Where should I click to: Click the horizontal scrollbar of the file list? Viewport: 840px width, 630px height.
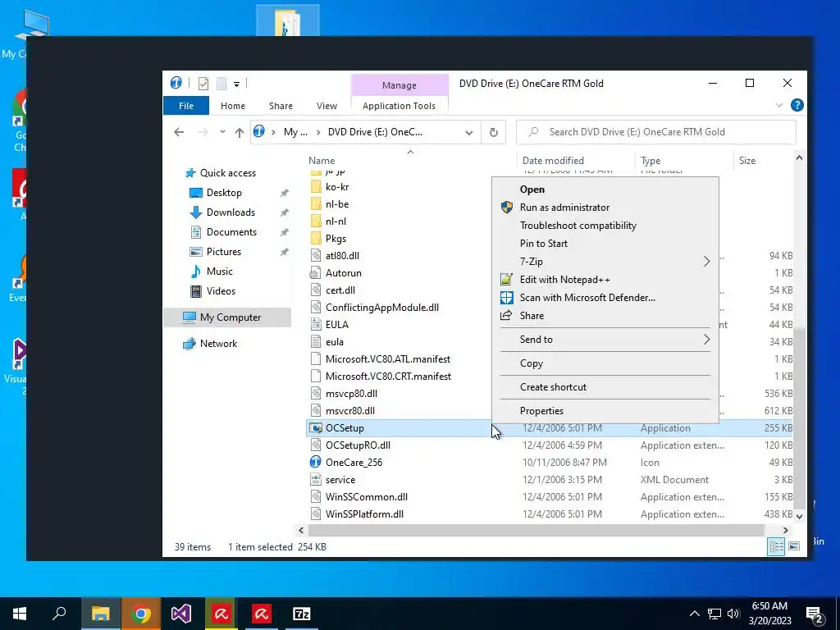536,531
